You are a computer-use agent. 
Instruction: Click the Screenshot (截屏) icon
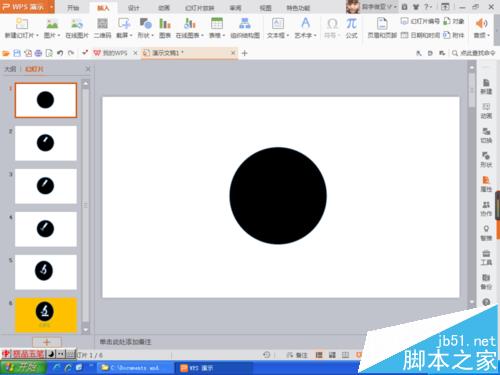123,23
